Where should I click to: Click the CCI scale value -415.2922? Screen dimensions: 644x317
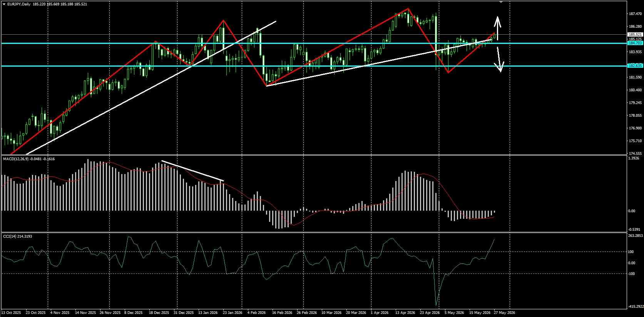pyautogui.click(x=636, y=307)
